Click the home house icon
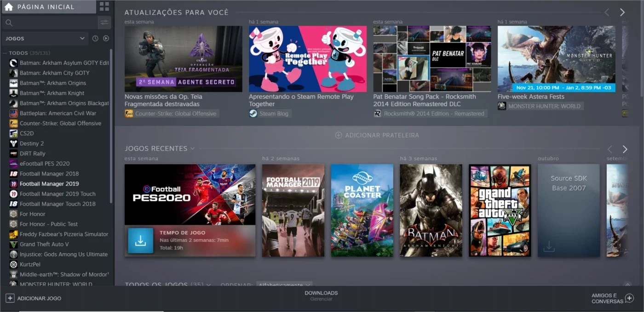The height and width of the screenshot is (312, 644). pyautogui.click(x=8, y=7)
